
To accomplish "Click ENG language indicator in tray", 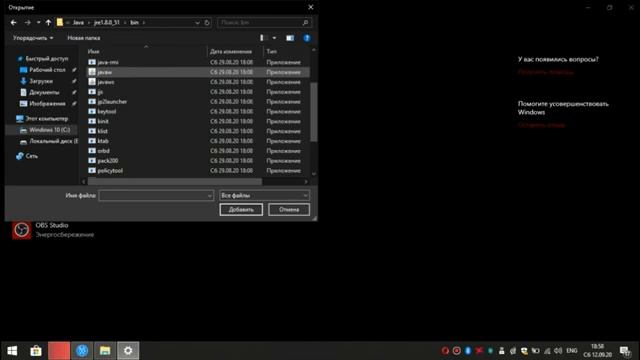I will pos(572,351).
